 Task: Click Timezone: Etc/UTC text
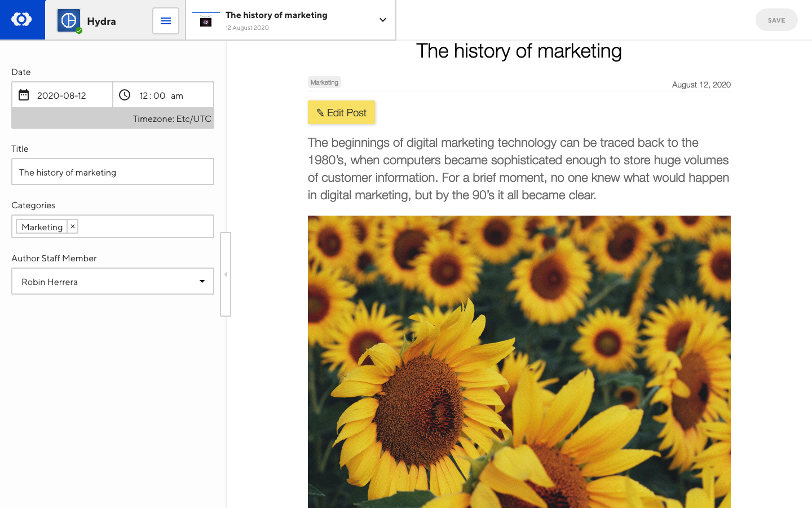pyautogui.click(x=172, y=119)
